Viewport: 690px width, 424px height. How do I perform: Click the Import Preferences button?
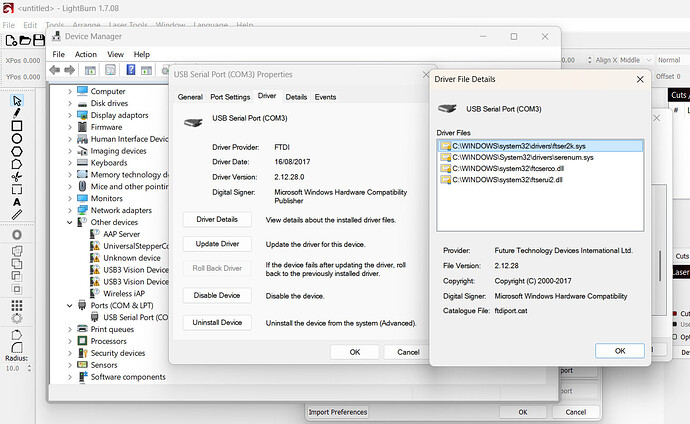click(338, 412)
